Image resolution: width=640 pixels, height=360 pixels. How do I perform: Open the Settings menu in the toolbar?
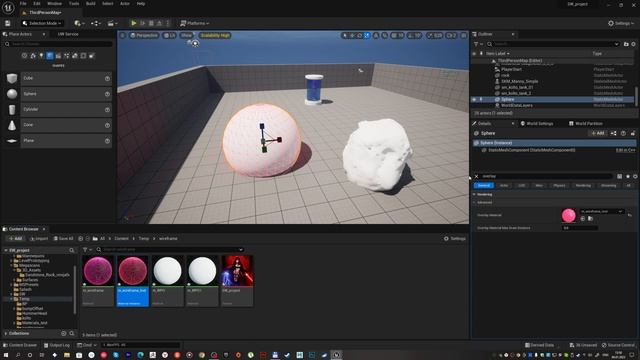[x=621, y=23]
